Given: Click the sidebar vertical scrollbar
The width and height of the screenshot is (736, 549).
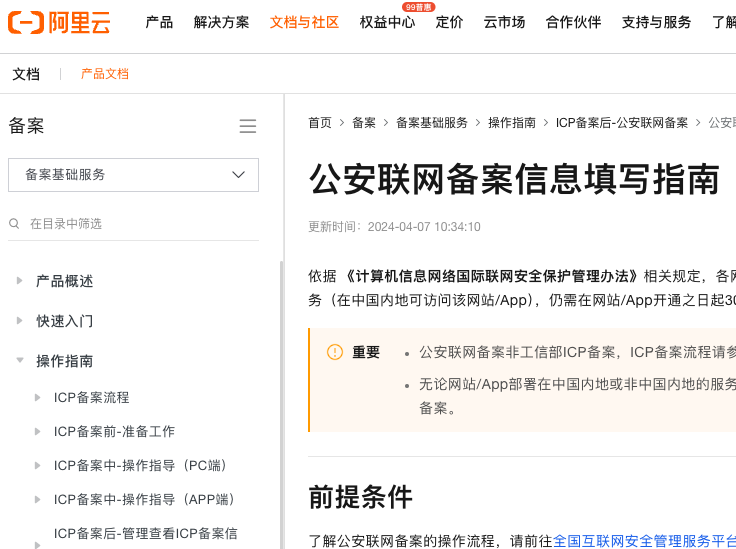Looking at the screenshot, I should (281, 400).
